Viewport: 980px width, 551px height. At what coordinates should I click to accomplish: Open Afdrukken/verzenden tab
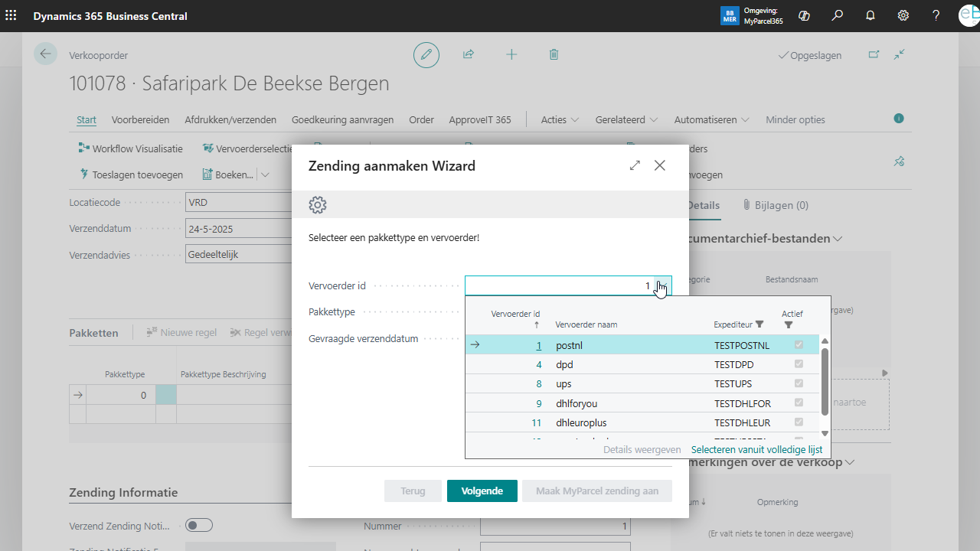click(x=230, y=119)
